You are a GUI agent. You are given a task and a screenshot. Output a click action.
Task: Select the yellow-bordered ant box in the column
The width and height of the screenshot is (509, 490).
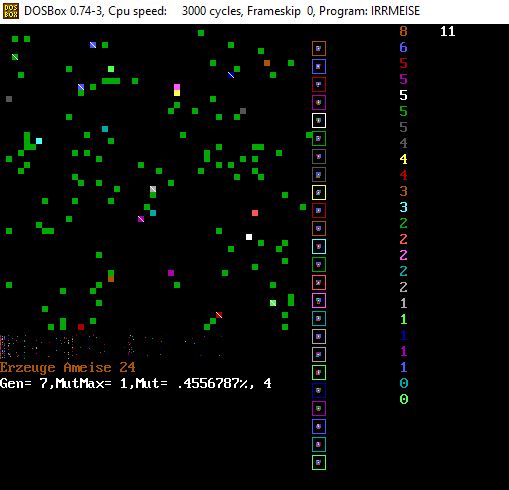click(319, 192)
